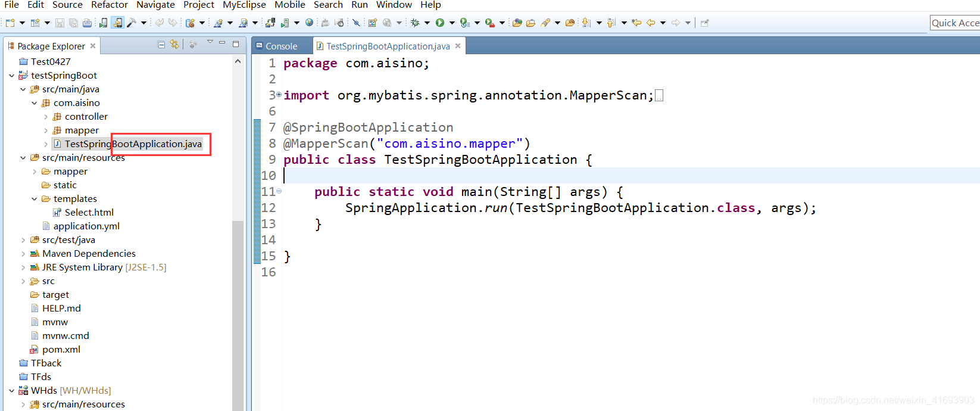
Task: Click the Undo arrow icon
Action: pos(159,23)
